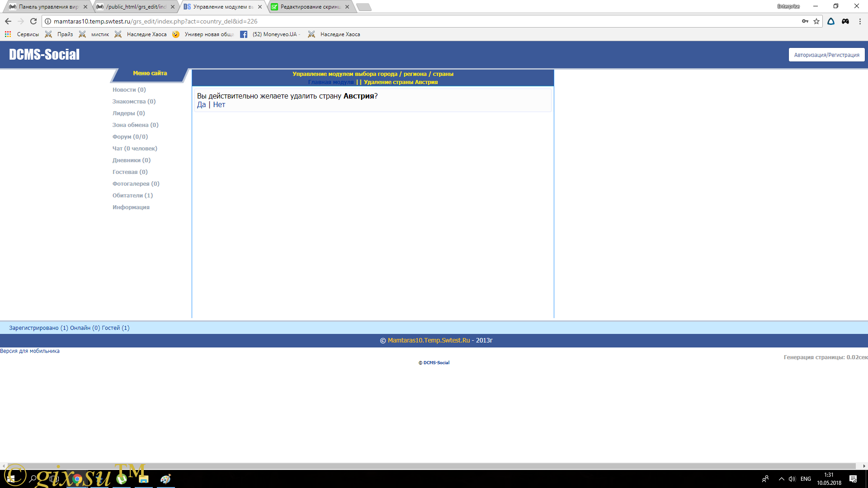Open Форум (0/0) in the site menu
The height and width of the screenshot is (488, 868).
pos(130,137)
